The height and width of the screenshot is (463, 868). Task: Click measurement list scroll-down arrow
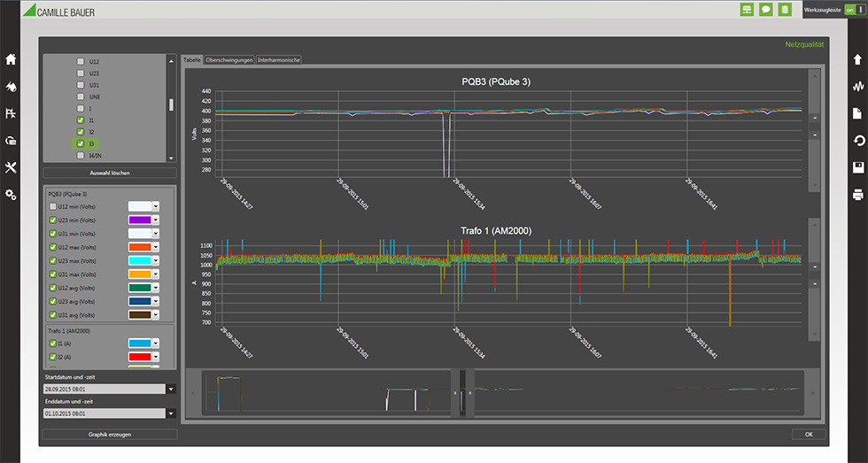[x=171, y=158]
